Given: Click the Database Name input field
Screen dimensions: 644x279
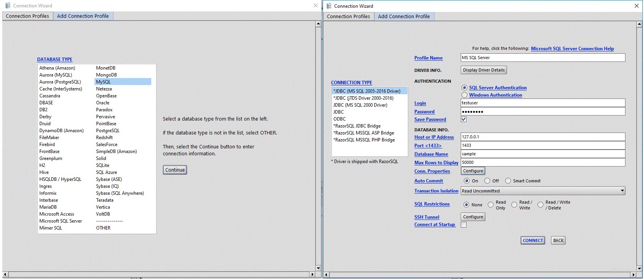Looking at the screenshot, I should (543, 154).
